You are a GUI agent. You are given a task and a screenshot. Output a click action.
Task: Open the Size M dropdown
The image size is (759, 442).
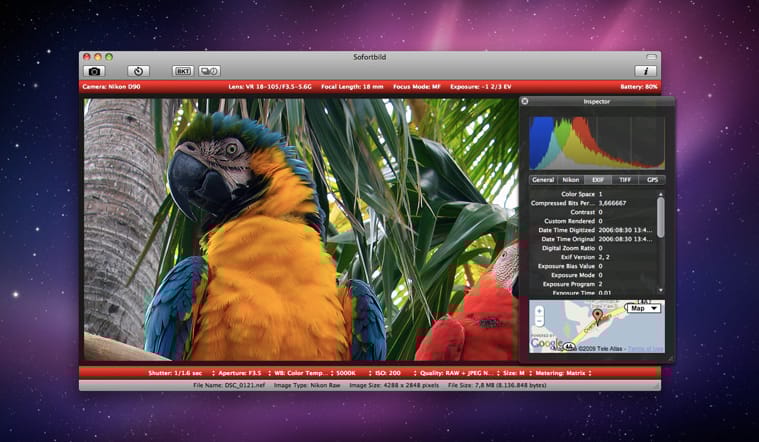click(x=517, y=373)
